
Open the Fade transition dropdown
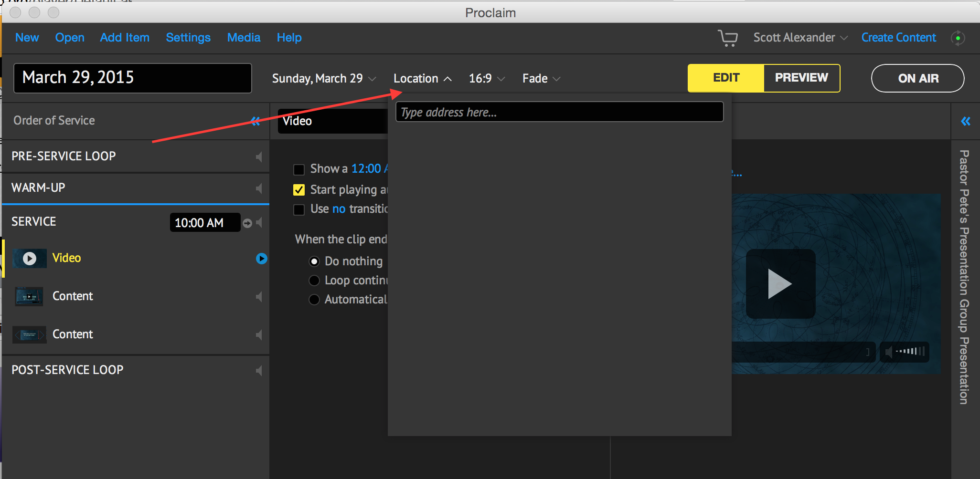tap(541, 79)
